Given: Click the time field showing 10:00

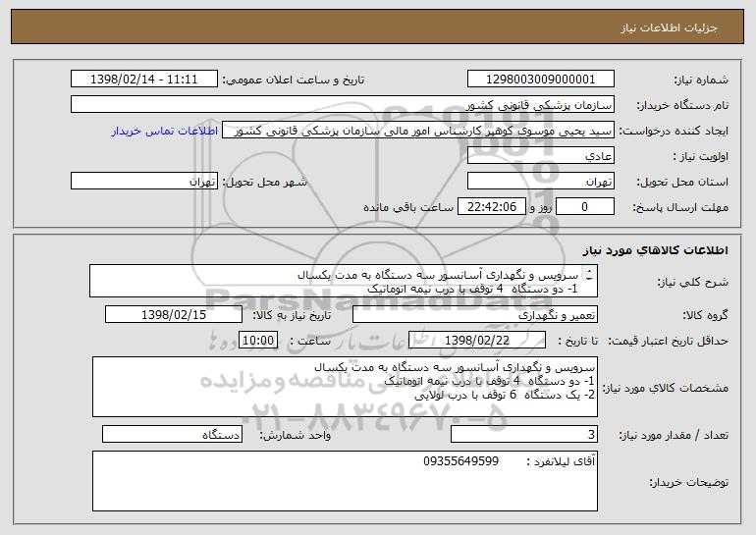Looking at the screenshot, I should (x=258, y=341).
